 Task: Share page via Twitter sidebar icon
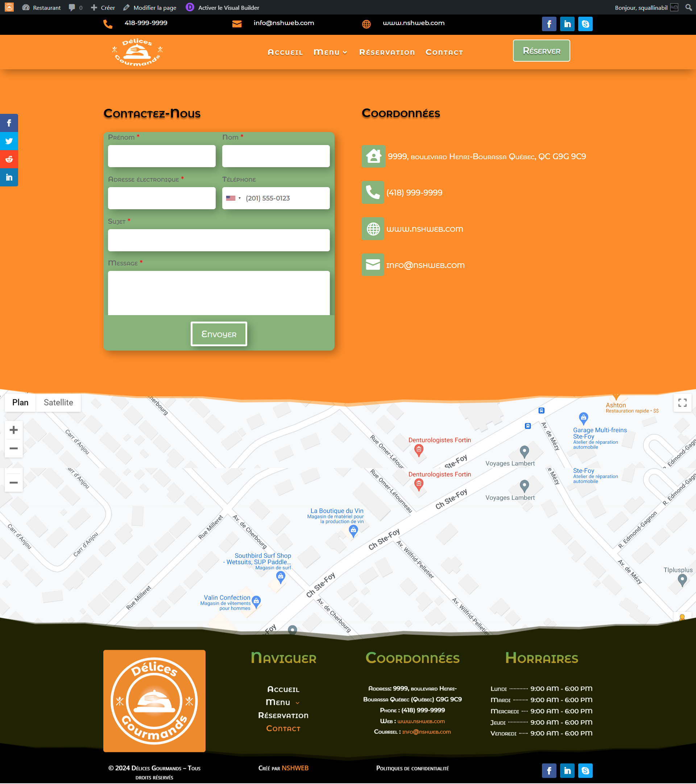click(9, 141)
